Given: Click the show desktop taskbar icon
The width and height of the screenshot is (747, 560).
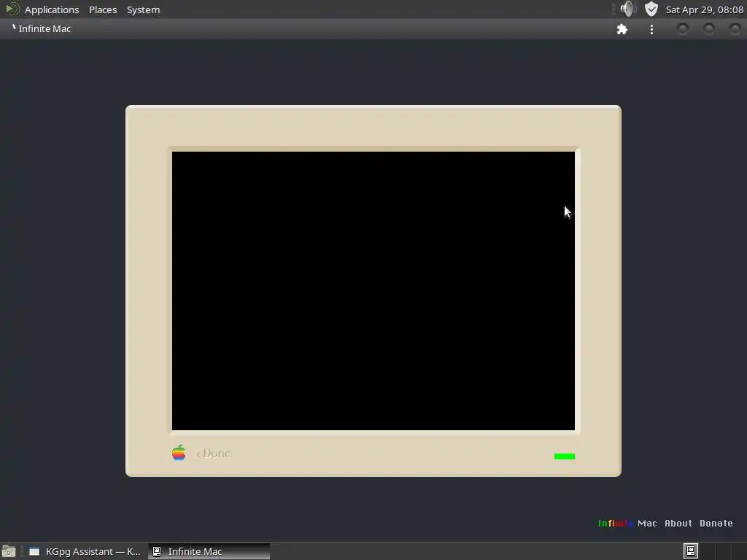Looking at the screenshot, I should 9,551.
